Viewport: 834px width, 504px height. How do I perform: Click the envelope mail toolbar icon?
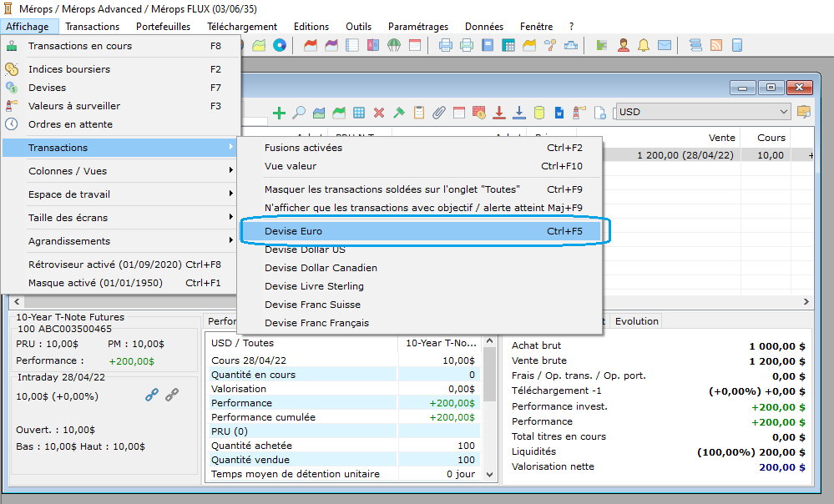pos(665,45)
